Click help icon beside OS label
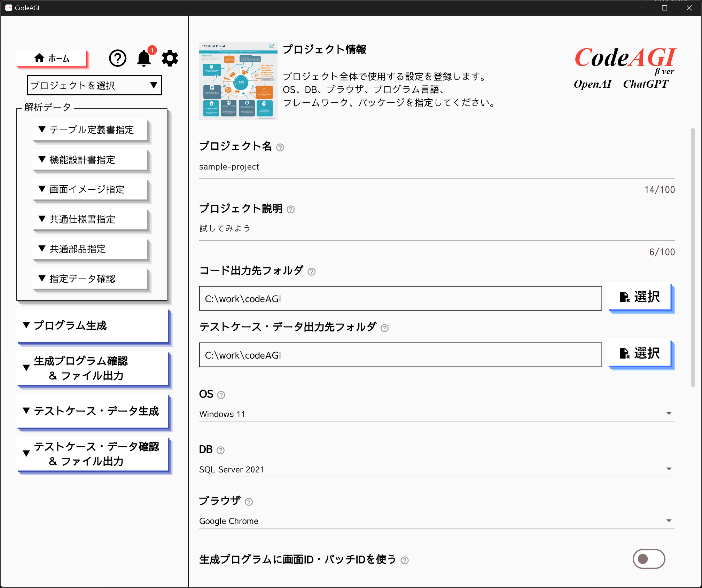The width and height of the screenshot is (702, 588). (221, 395)
